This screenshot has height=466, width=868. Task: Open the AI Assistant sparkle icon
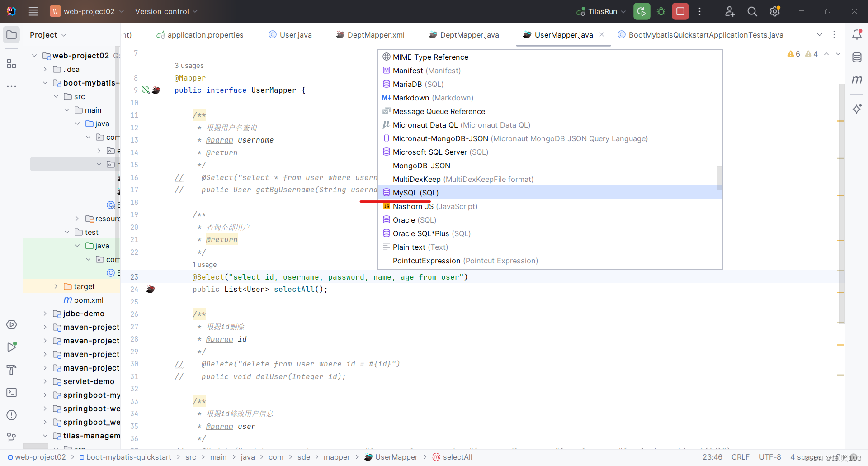click(x=857, y=109)
